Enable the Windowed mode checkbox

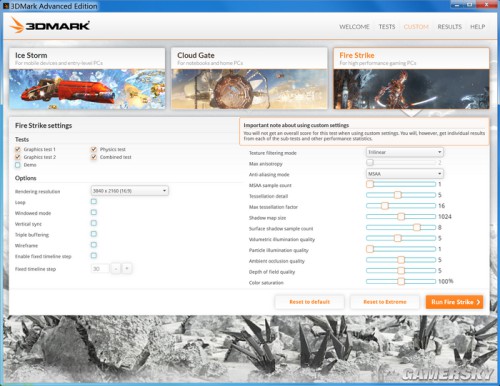pos(94,212)
